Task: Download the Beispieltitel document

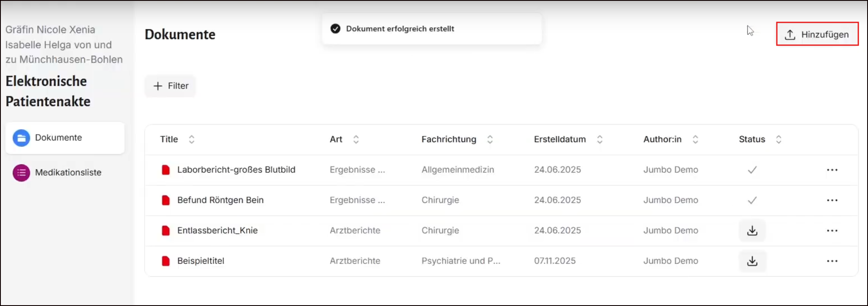Action: tap(752, 261)
